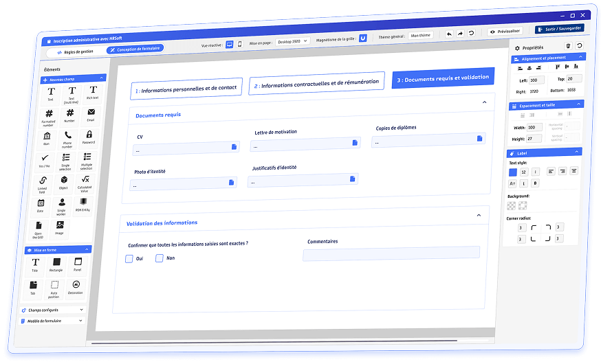Collapse the Espacement et taille panel

point(578,104)
